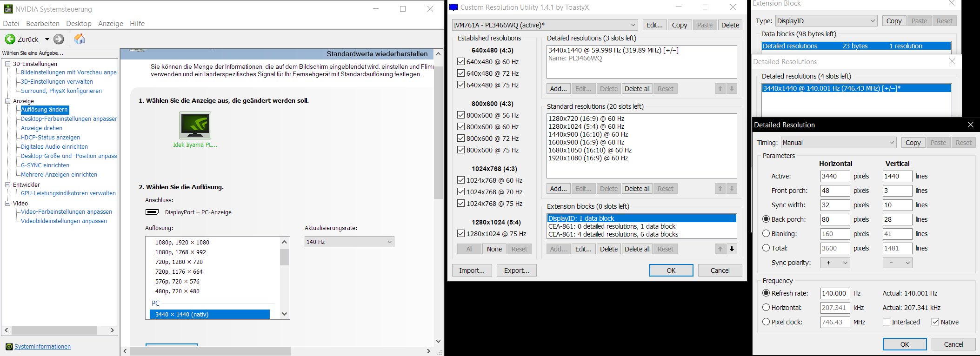The height and width of the screenshot is (356, 980).
Task: Enable the Interlaced checkbox
Action: tap(887, 322)
